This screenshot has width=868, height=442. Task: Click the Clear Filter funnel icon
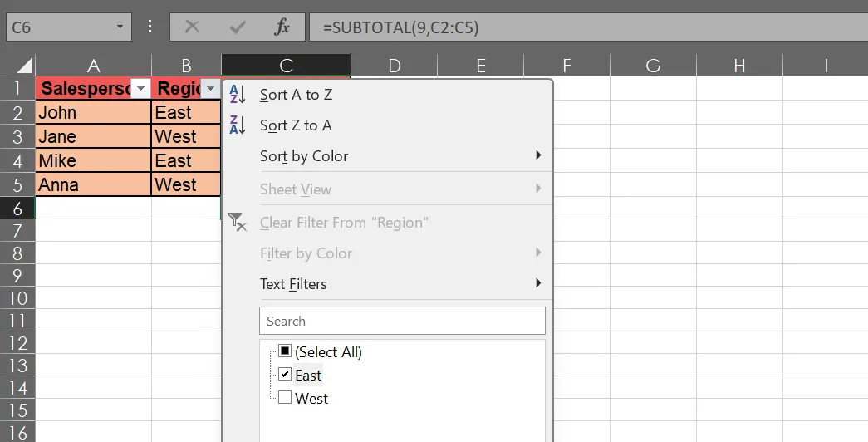click(x=238, y=222)
